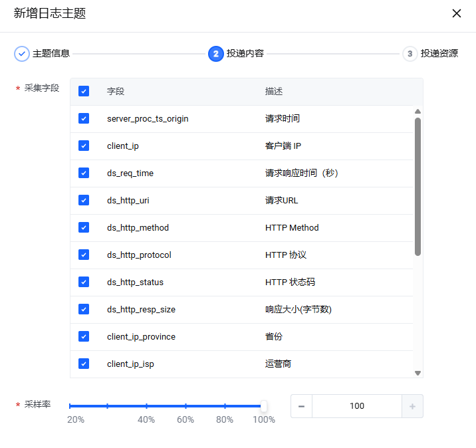Click the sampling rate slider handle
Screen dimensions: 476x448
pos(264,405)
